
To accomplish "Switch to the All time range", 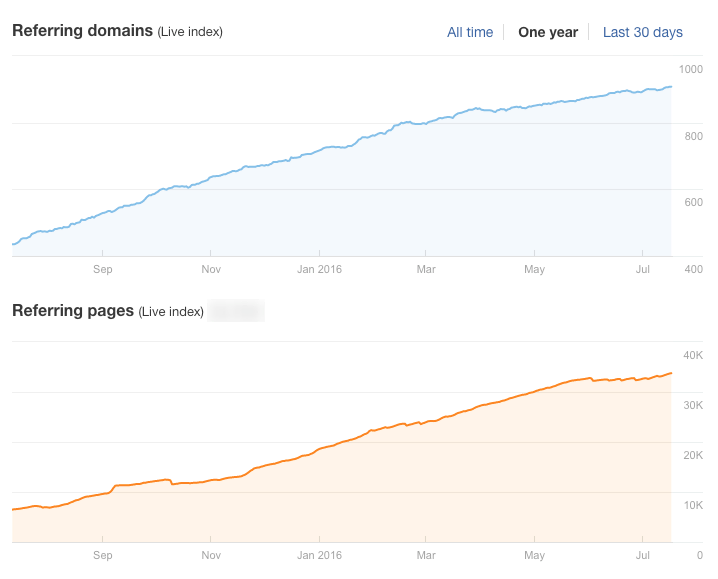I will pos(469,32).
